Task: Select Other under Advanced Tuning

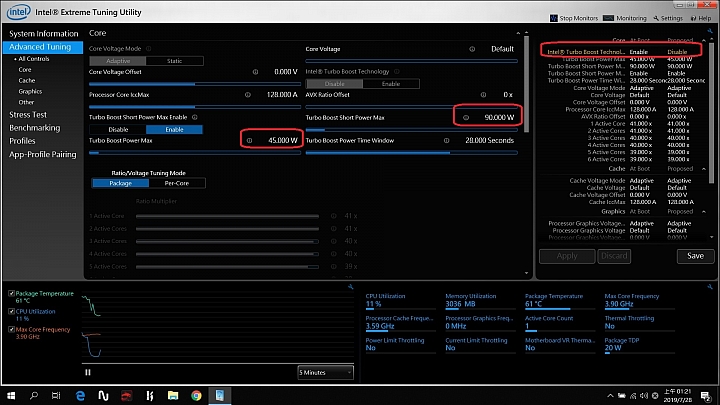Action: coord(26,102)
